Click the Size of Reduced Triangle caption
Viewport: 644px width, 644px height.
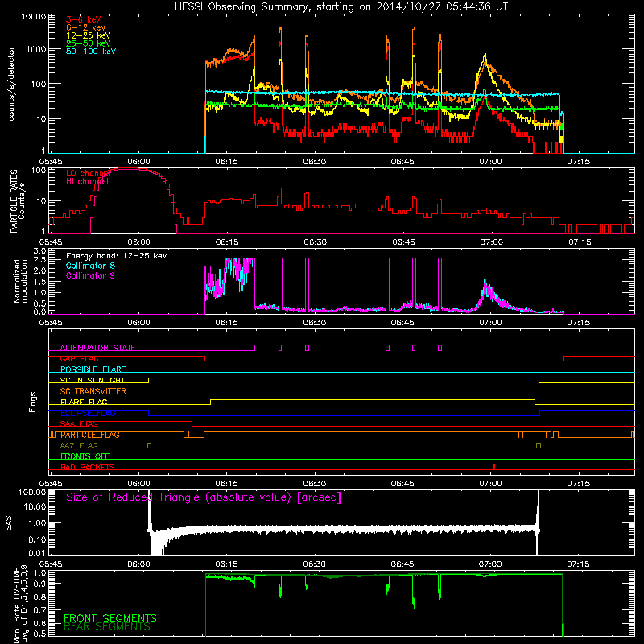tap(204, 497)
